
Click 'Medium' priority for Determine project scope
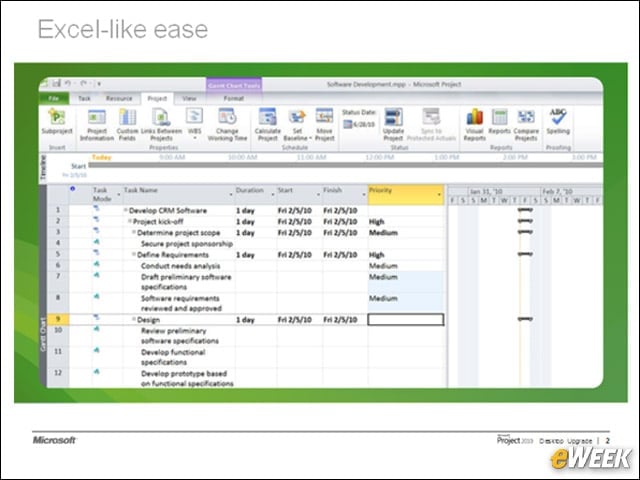point(383,233)
